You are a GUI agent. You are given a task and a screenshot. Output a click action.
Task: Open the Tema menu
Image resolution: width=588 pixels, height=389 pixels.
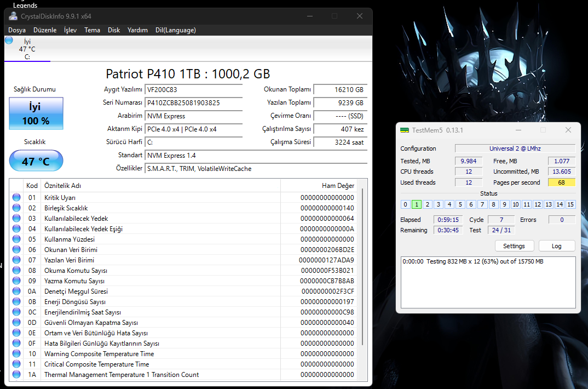point(92,30)
